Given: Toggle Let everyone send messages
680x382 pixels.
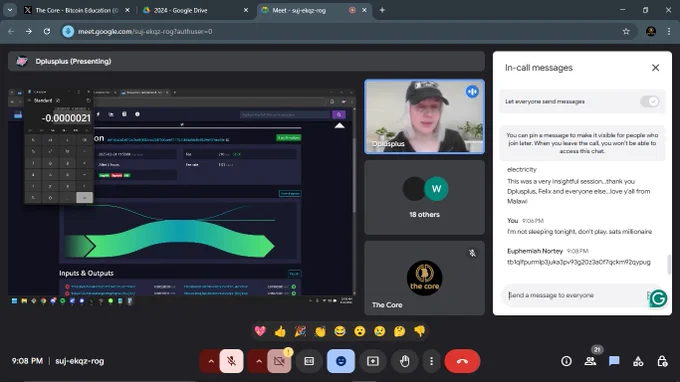Looking at the screenshot, I should [650, 101].
